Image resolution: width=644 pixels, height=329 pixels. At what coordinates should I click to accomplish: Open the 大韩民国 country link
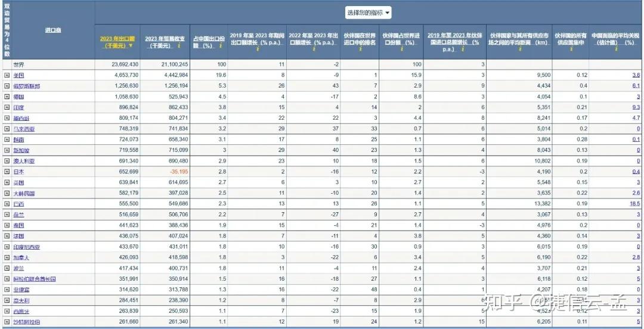click(x=24, y=193)
